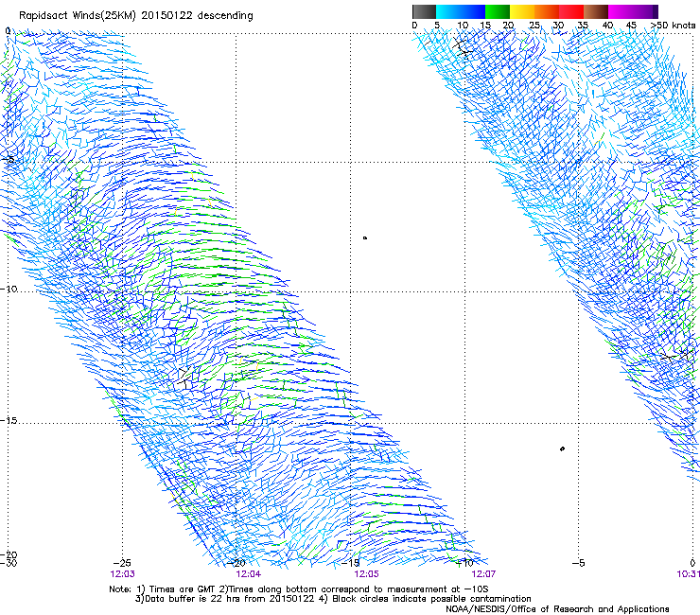This screenshot has width=700, height=615.
Task: Click the '-5' longitude label on bottom axis
Action: click(x=578, y=563)
